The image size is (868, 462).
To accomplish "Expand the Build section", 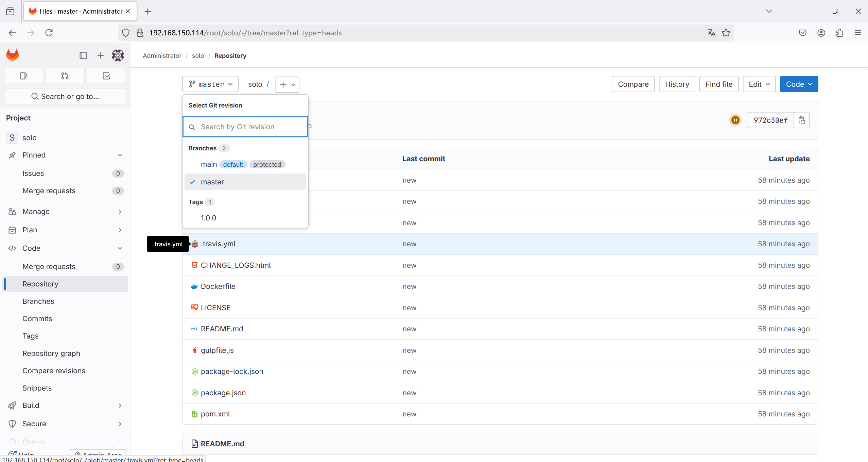I will 120,406.
